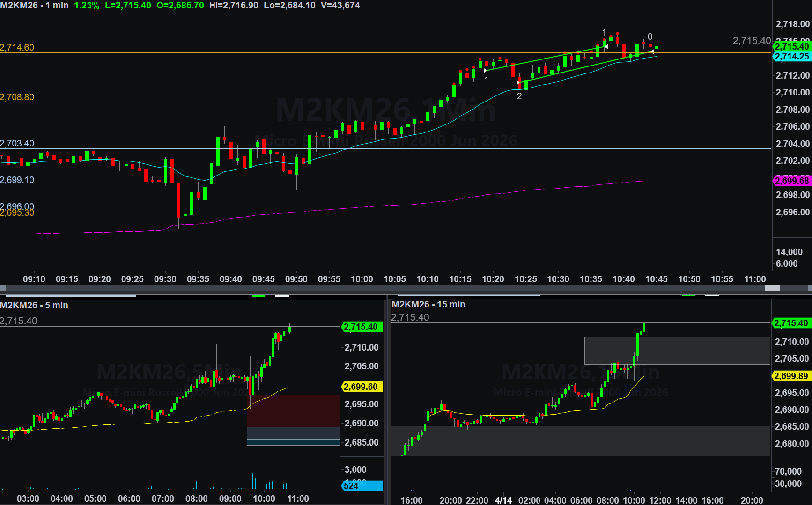
Task: Click the white entry arrow labeled 1 below the channel
Action: (x=485, y=70)
